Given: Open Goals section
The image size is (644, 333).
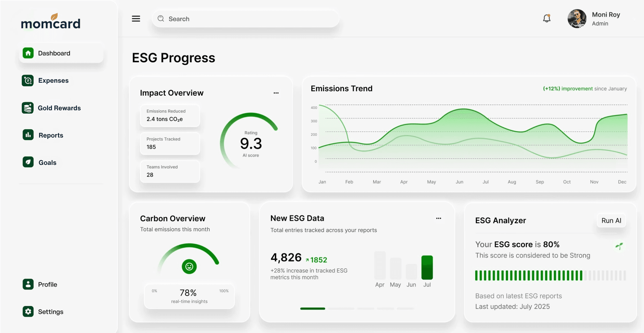Looking at the screenshot, I should point(39,162).
